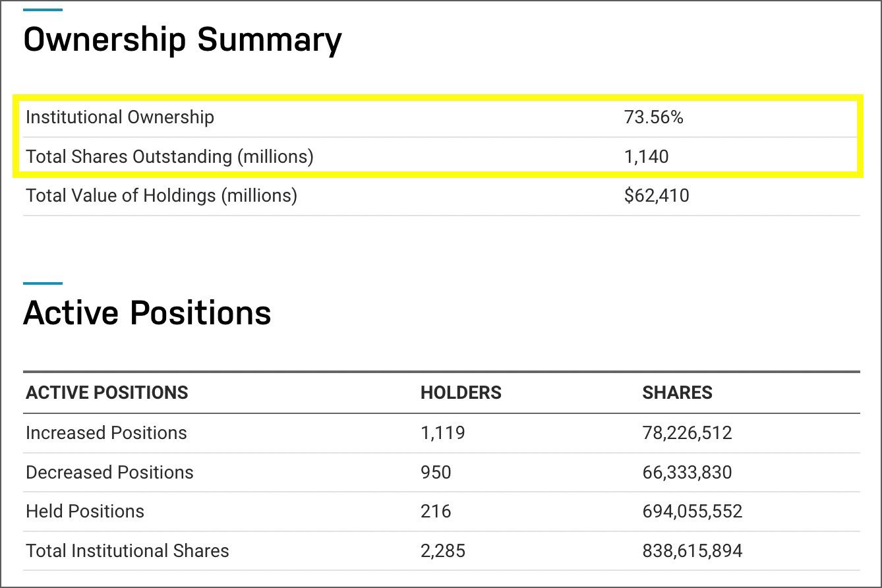Click the 1,119 holders count
This screenshot has height=588, width=882.
[x=442, y=433]
